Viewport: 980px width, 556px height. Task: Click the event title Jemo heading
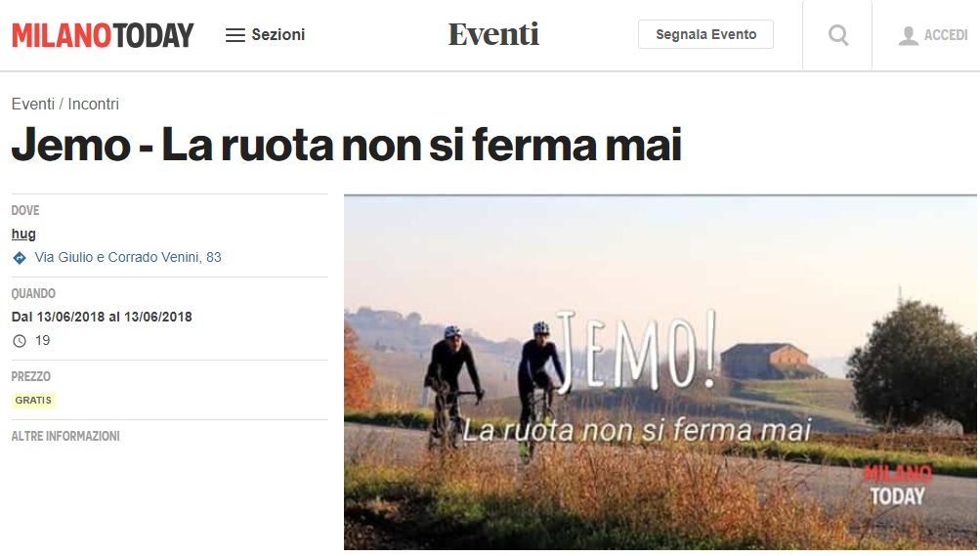tap(346, 146)
